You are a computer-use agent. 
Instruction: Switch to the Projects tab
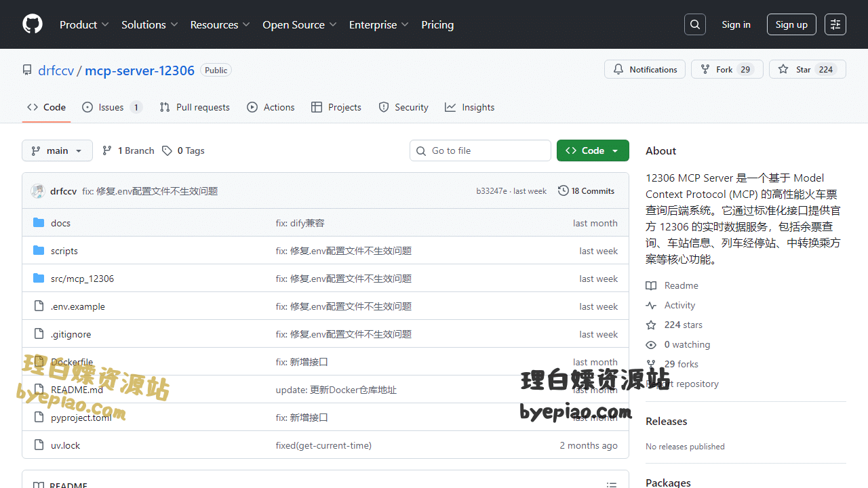coord(336,107)
